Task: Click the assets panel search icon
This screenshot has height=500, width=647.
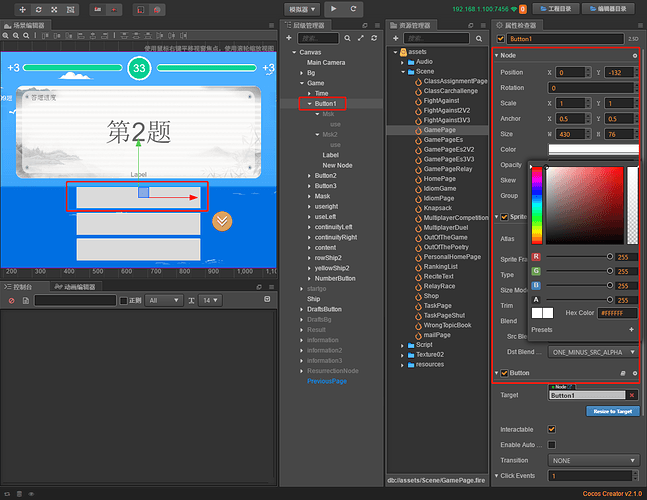Action: click(x=479, y=38)
